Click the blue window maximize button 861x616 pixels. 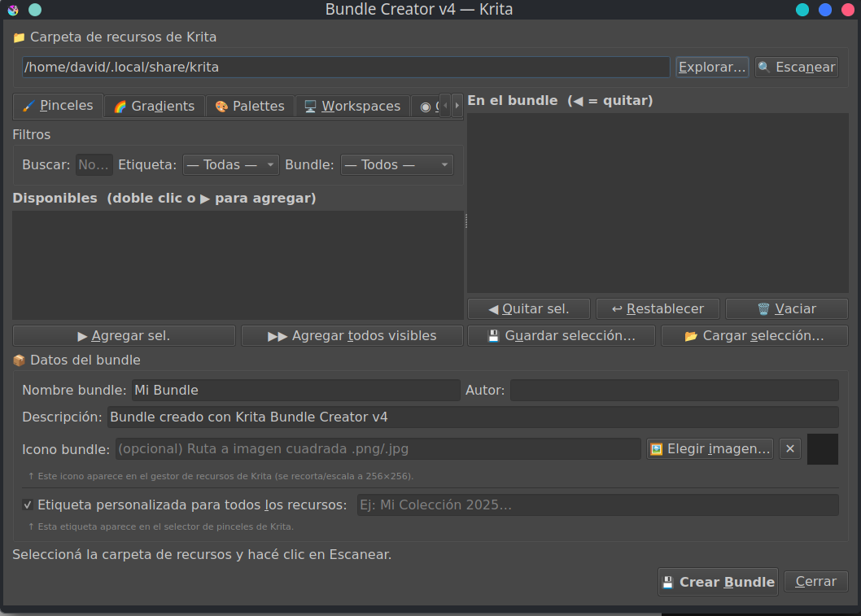click(x=824, y=10)
